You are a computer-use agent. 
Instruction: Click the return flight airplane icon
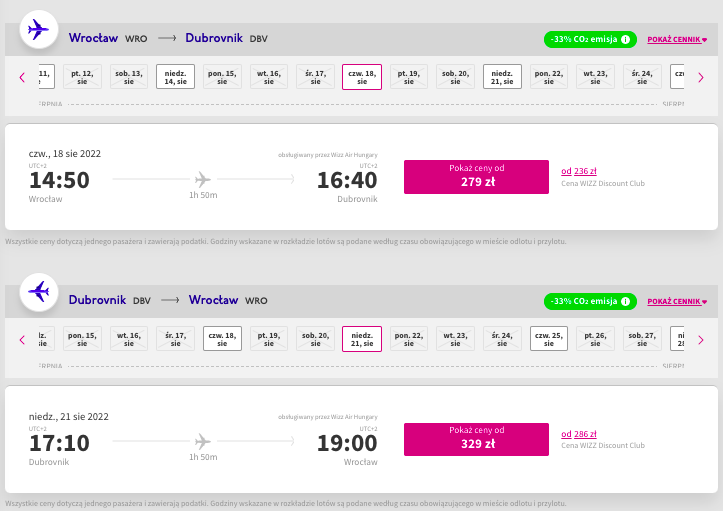[x=39, y=292]
